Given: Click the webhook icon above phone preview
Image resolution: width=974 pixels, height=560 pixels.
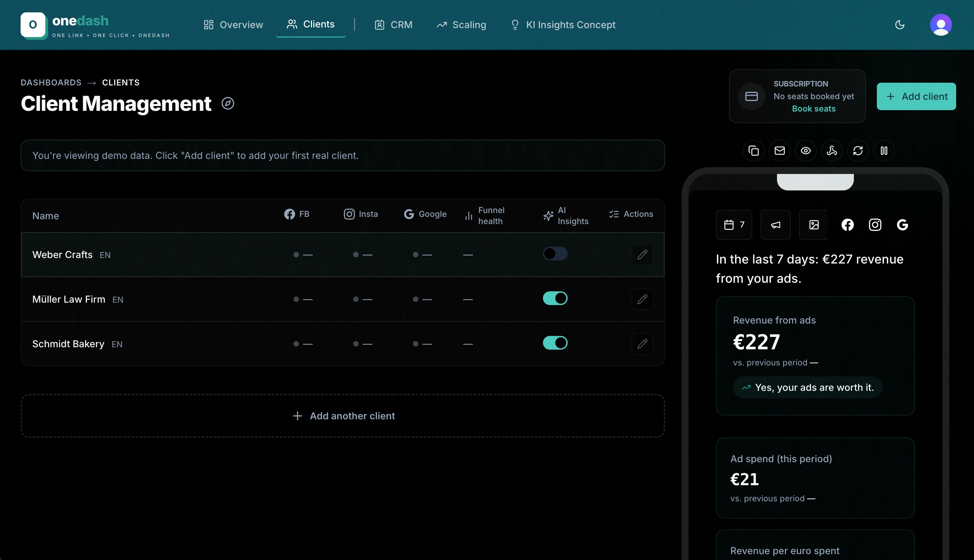Looking at the screenshot, I should tap(832, 151).
